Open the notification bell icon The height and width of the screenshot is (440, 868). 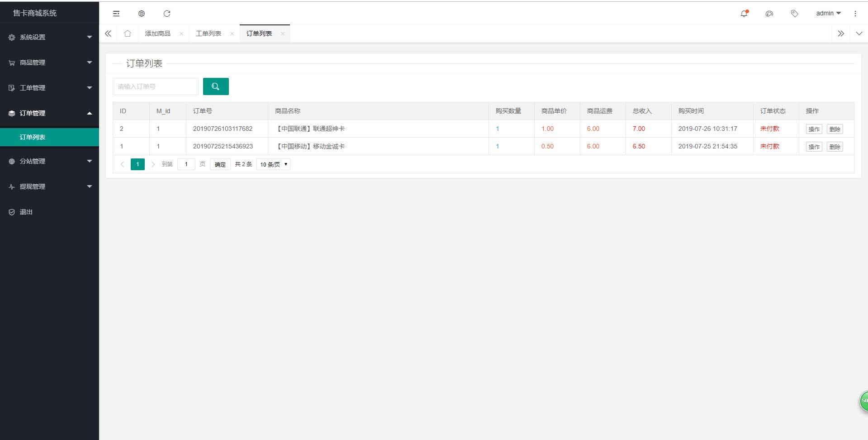[744, 14]
